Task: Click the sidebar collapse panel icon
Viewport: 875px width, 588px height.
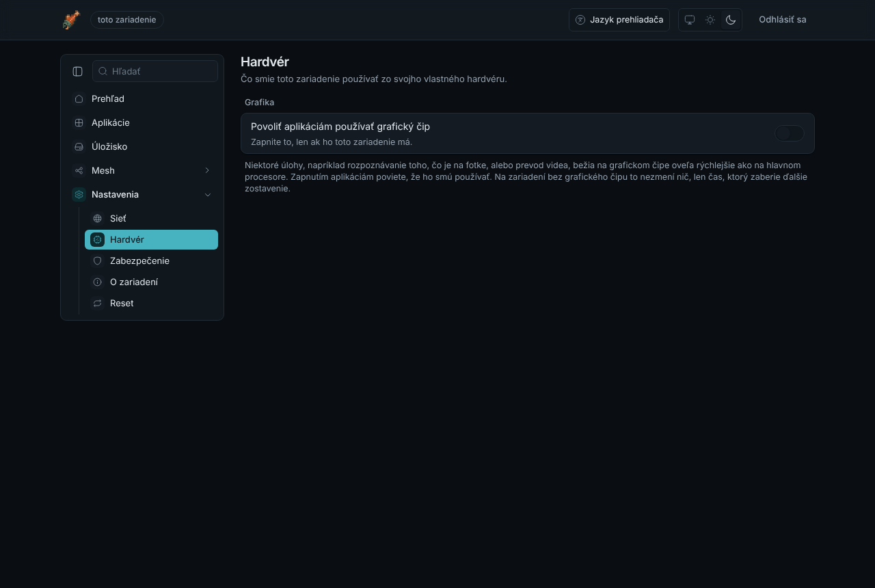Action: pos(77,71)
